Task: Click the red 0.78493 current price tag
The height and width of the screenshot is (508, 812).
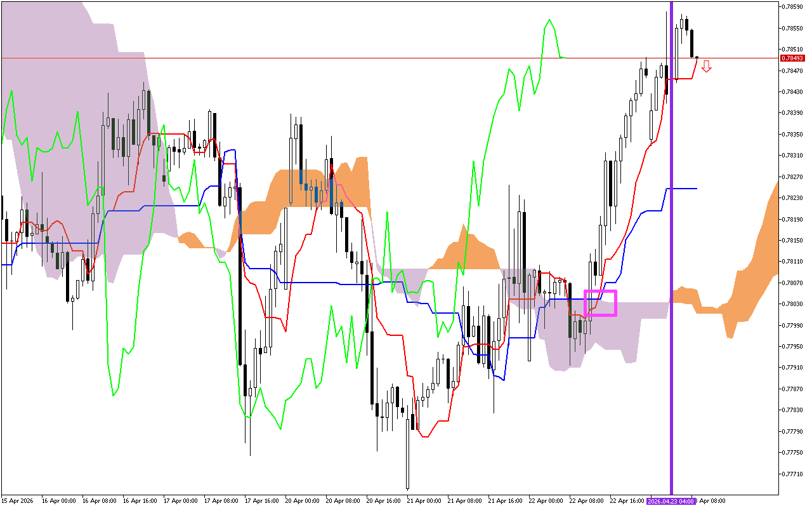Action: click(x=792, y=58)
